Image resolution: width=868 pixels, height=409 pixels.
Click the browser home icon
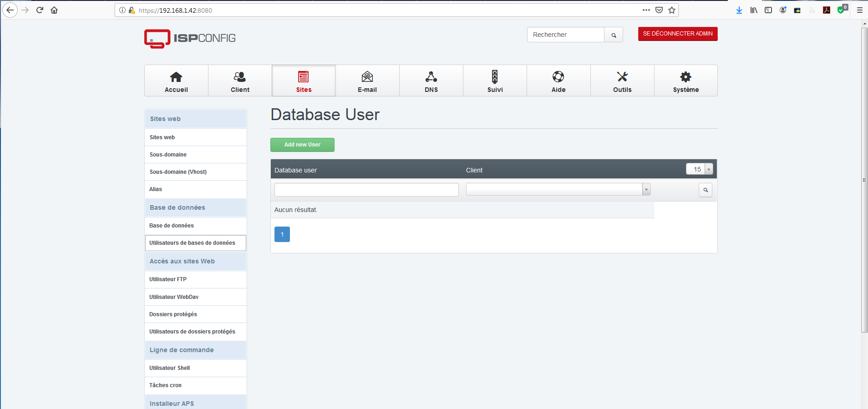(x=54, y=10)
